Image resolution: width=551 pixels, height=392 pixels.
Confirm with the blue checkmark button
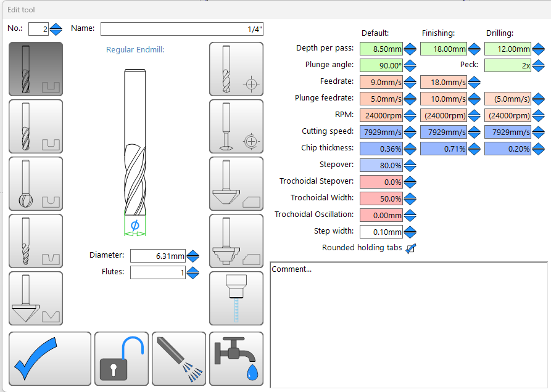pos(49,359)
